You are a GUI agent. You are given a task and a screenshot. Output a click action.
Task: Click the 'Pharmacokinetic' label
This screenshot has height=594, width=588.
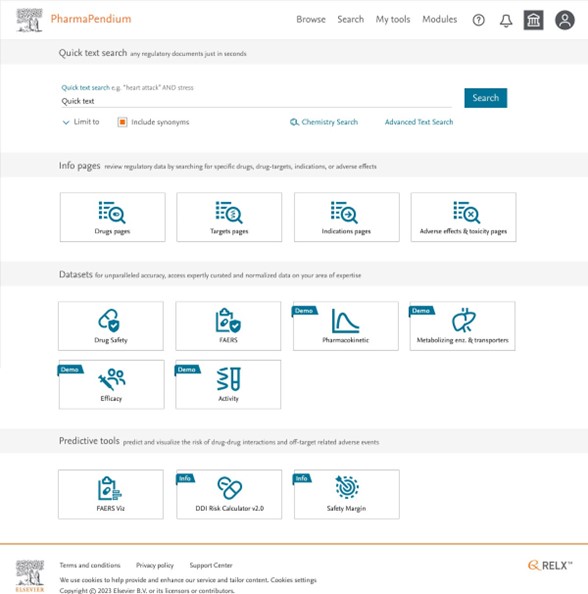coord(346,340)
